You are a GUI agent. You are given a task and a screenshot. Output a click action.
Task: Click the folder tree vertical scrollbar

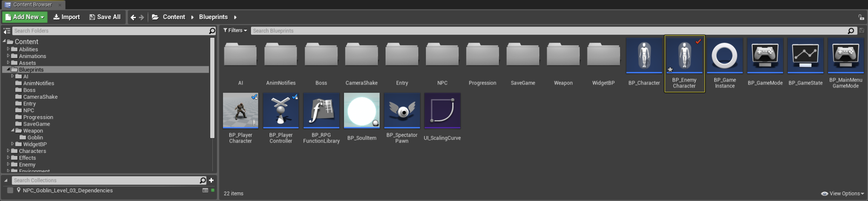pos(212,88)
